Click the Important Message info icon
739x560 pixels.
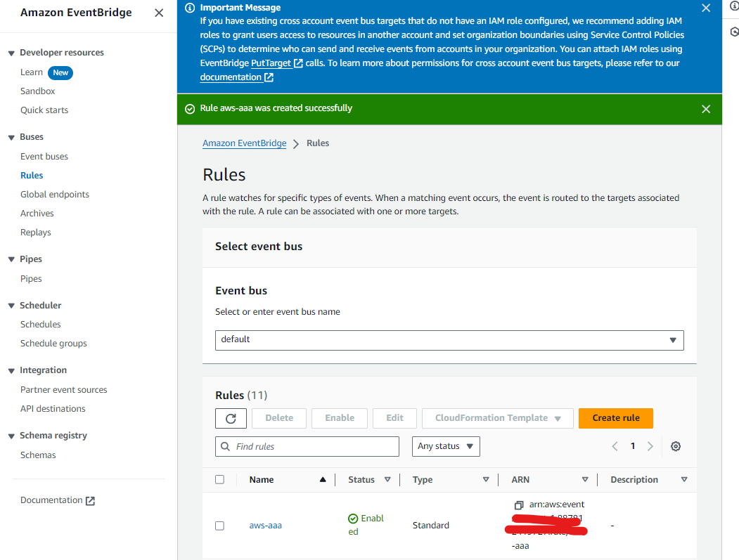(190, 8)
